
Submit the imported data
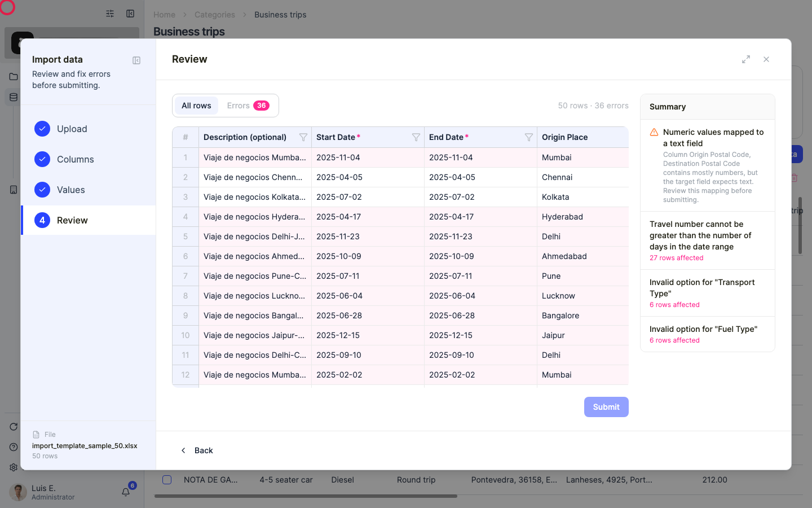(606, 407)
